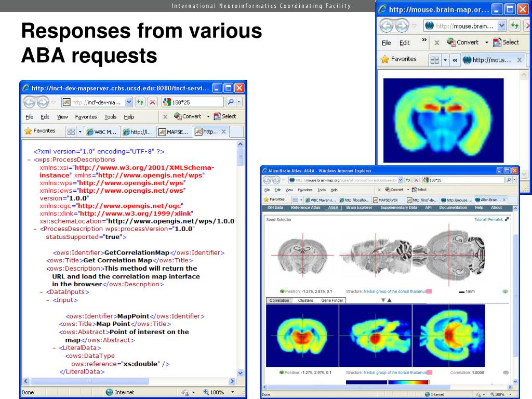Close the active http... tab in incf-dev-mapserver window
This screenshot has width=532, height=399.
tap(223, 131)
